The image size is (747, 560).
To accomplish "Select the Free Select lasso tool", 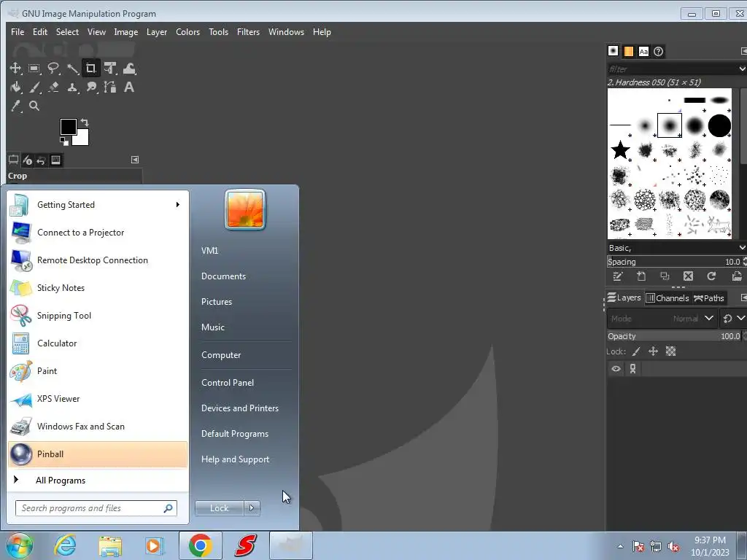I will [53, 68].
